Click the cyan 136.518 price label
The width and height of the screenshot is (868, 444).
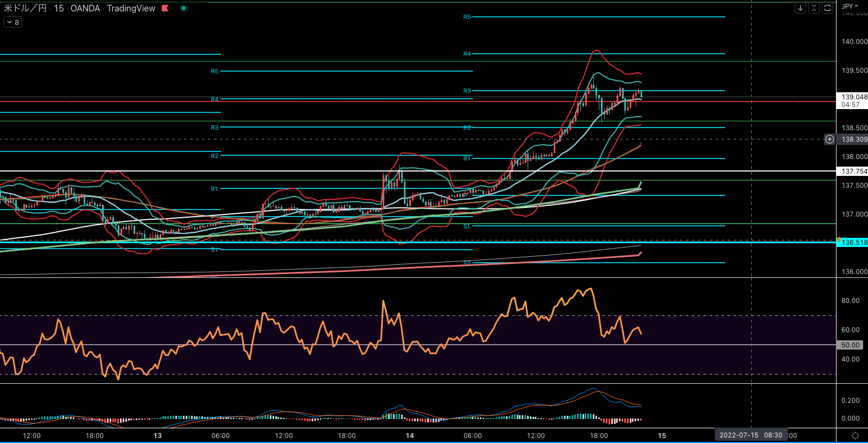(854, 243)
